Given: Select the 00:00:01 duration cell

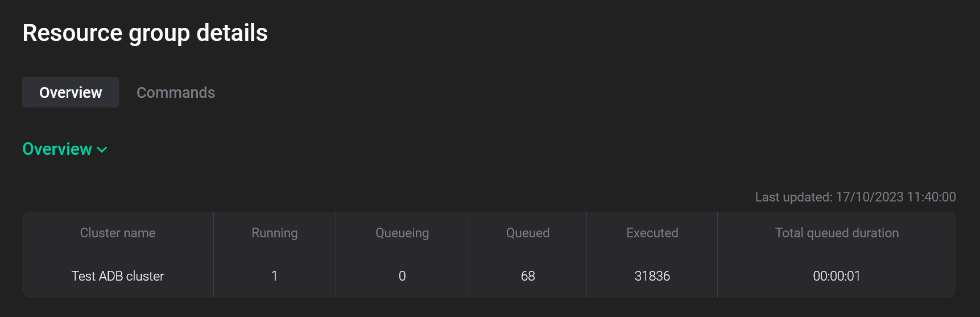Looking at the screenshot, I should click(x=837, y=276).
